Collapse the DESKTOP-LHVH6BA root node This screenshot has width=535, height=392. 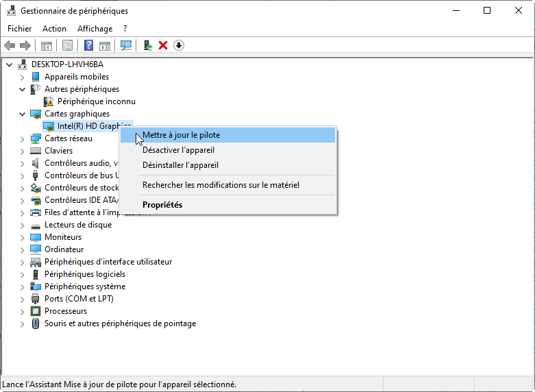click(9, 64)
